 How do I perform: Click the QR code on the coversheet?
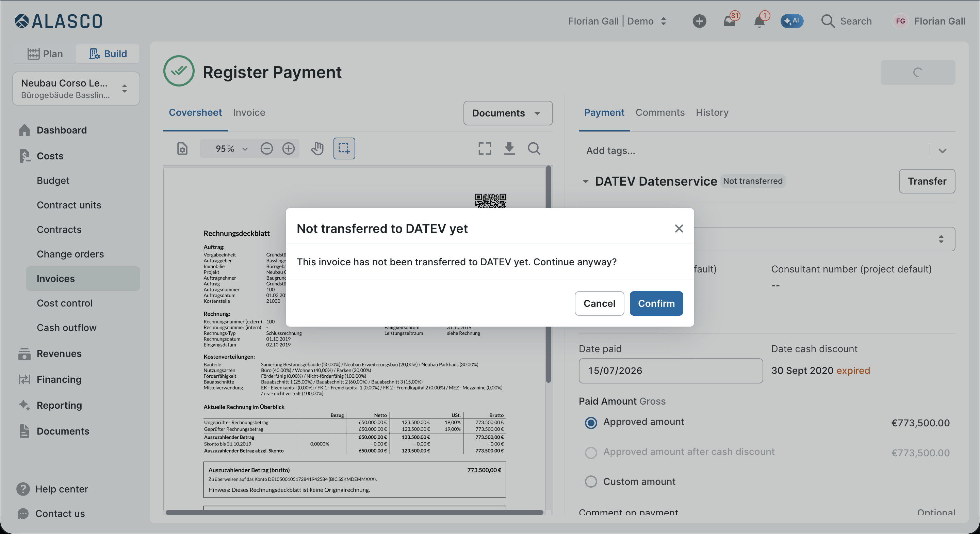490,200
